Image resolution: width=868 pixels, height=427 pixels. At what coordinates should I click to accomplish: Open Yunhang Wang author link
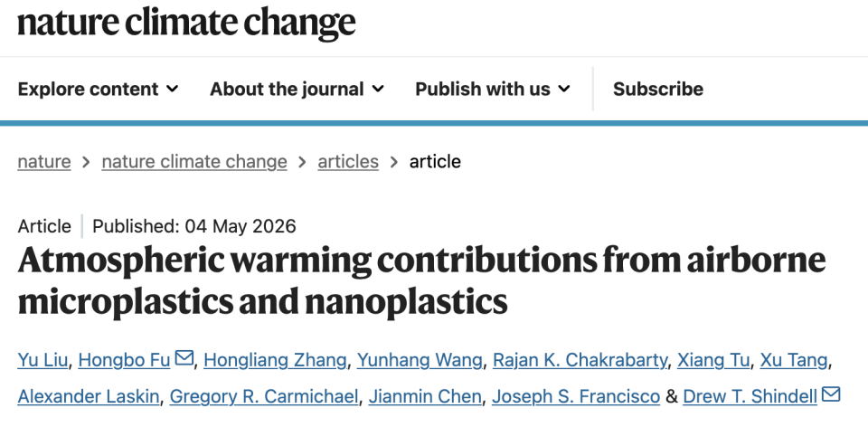point(420,360)
